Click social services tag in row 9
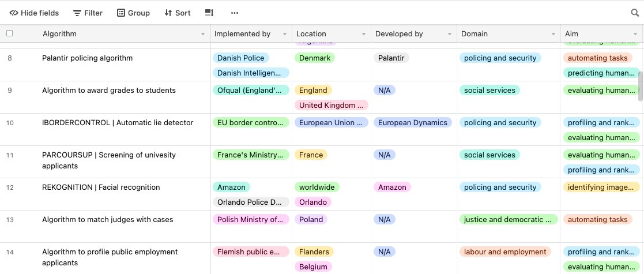This screenshot has width=644, height=274. click(x=489, y=91)
